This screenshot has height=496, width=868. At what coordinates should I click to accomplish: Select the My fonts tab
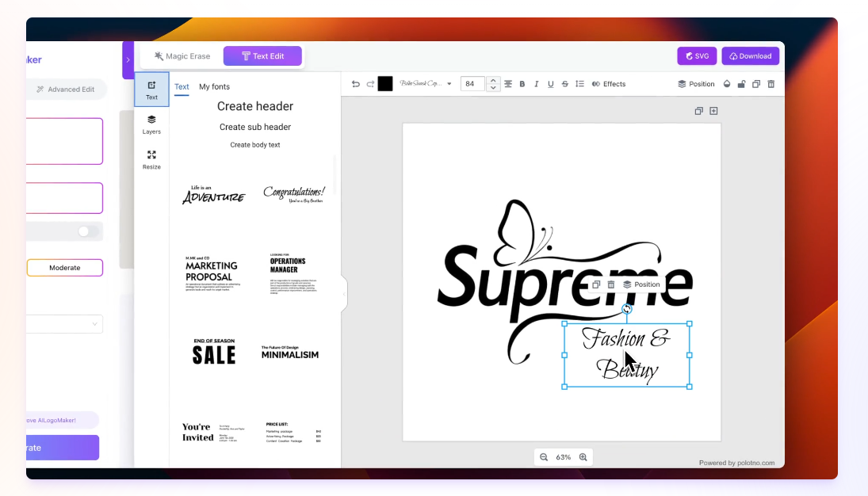coord(214,87)
